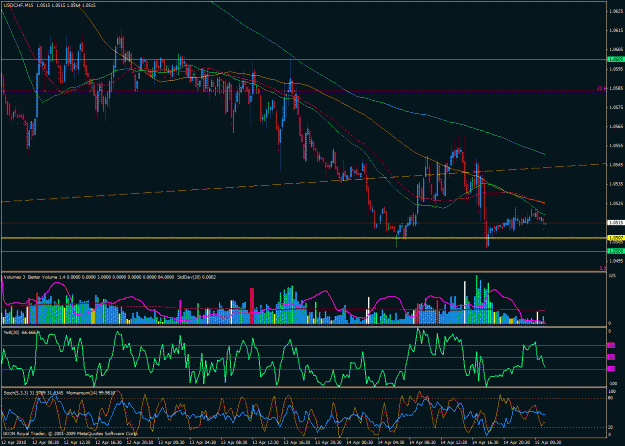Click the 13 Apr 08:30 time axis label
The image size is (625, 446).
234,442
